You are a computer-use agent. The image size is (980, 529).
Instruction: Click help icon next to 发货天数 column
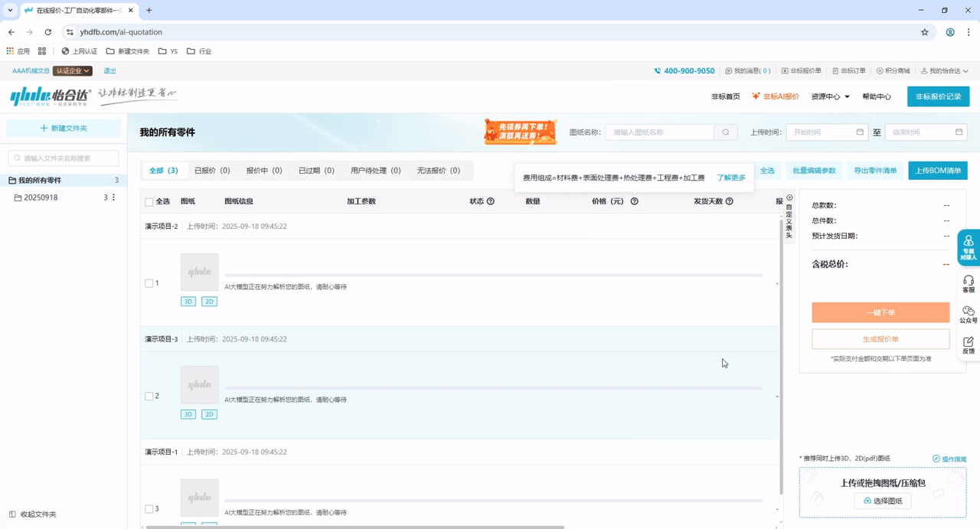pyautogui.click(x=729, y=201)
